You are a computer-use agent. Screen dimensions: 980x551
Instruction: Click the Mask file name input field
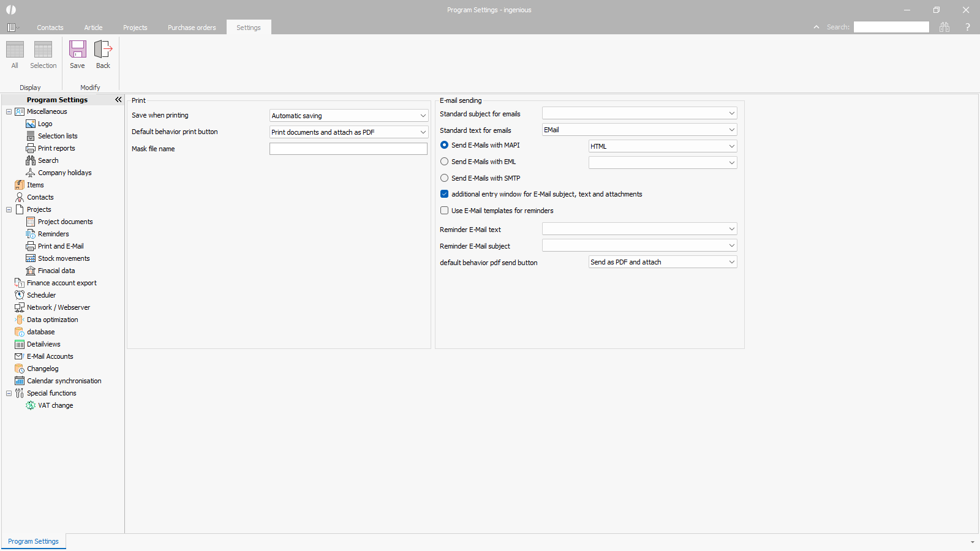(348, 149)
